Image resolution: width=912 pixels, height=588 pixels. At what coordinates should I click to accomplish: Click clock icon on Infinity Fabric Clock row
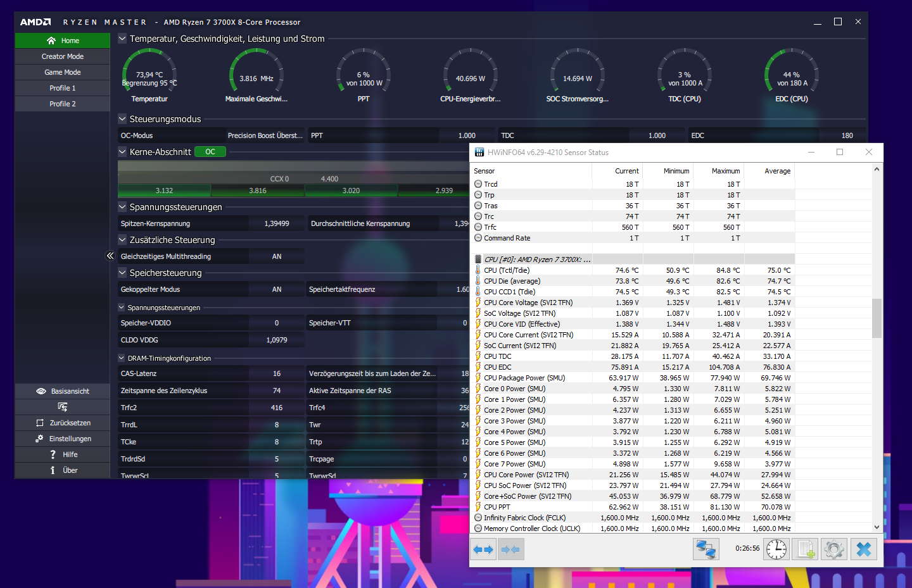pyautogui.click(x=478, y=518)
